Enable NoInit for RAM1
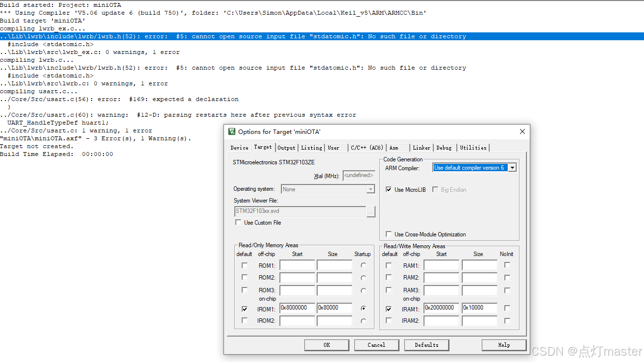 507,265
